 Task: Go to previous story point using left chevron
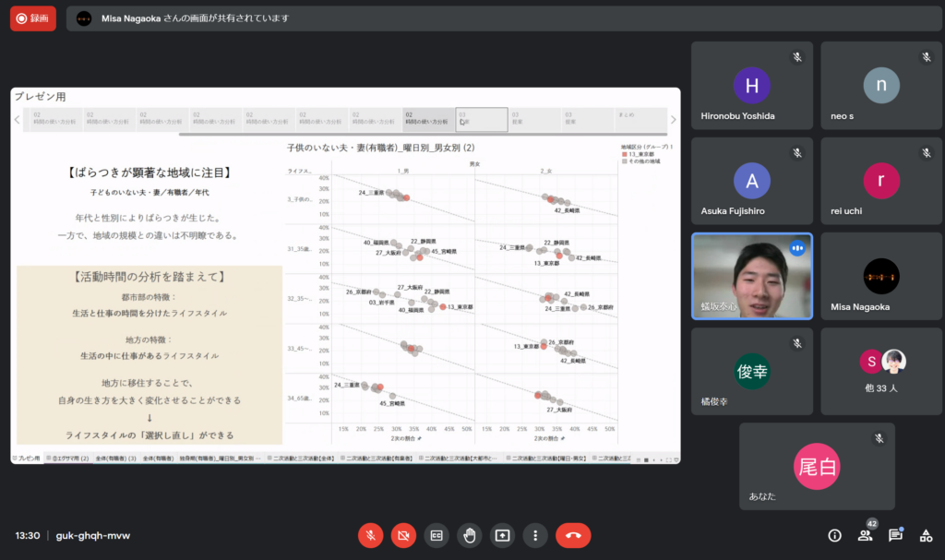pyautogui.click(x=17, y=120)
